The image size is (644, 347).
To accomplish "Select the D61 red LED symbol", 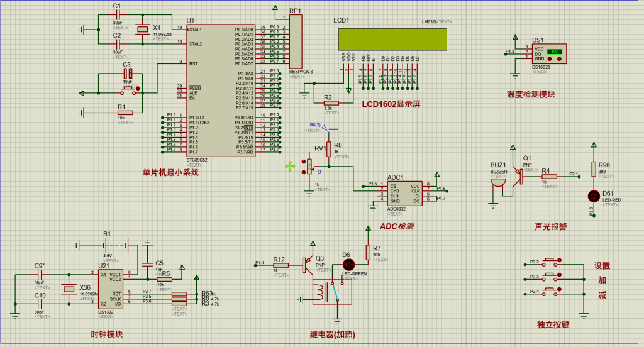I will (592, 195).
